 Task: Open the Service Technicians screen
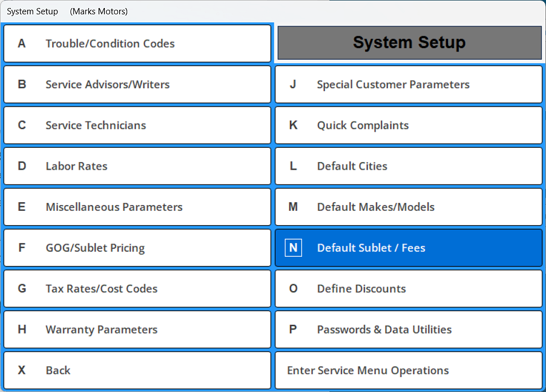coord(136,125)
